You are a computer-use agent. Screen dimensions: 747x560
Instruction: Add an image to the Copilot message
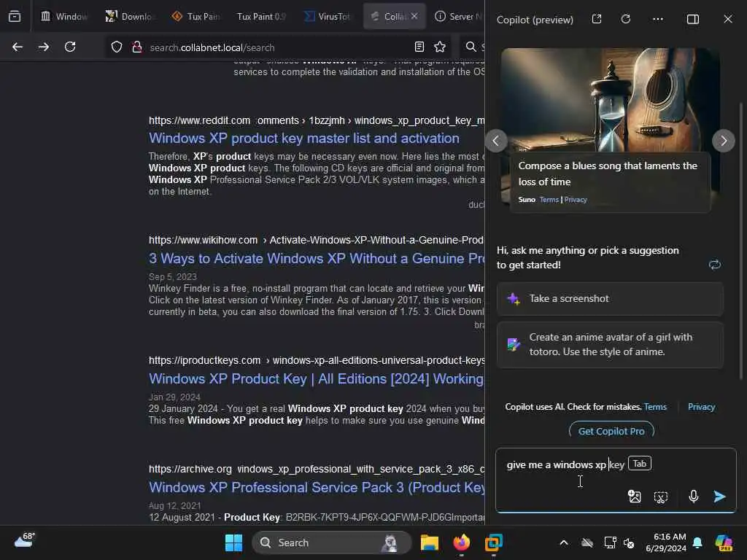coord(635,497)
